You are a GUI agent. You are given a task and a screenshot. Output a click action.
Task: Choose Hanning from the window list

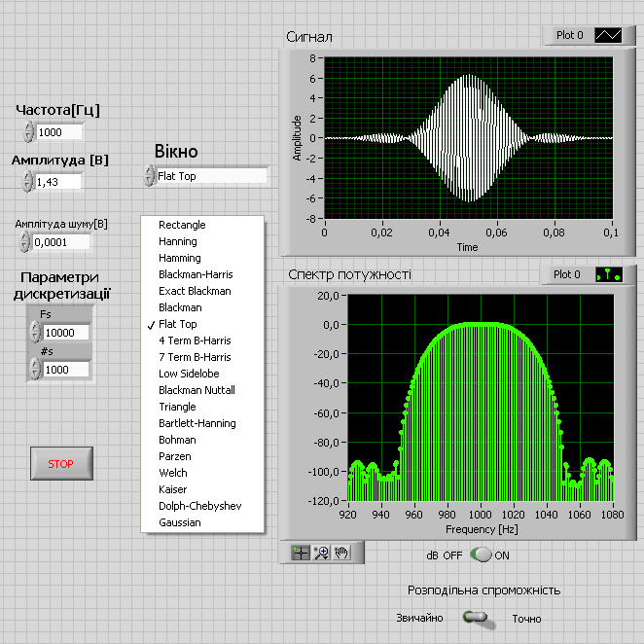coord(178,241)
